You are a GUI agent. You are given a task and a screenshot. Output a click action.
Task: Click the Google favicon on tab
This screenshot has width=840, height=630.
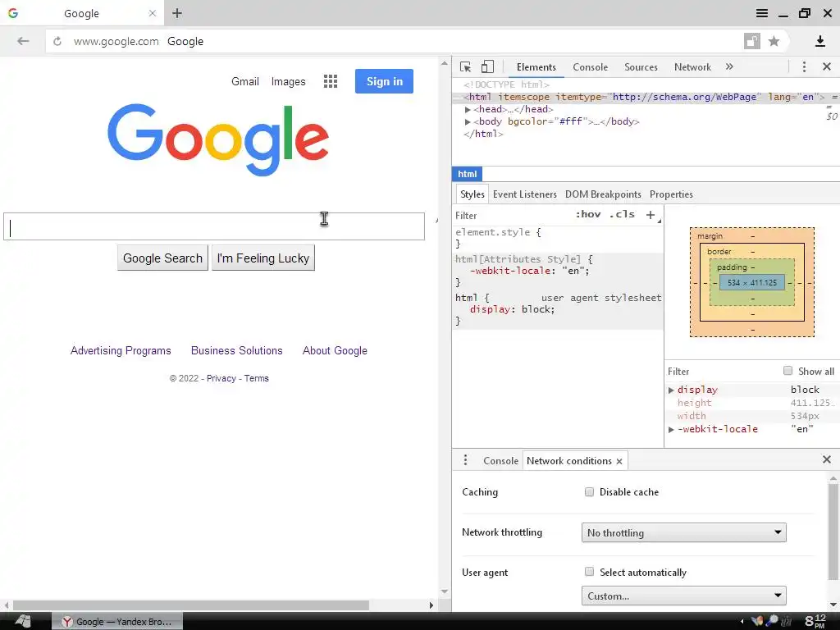tap(13, 13)
